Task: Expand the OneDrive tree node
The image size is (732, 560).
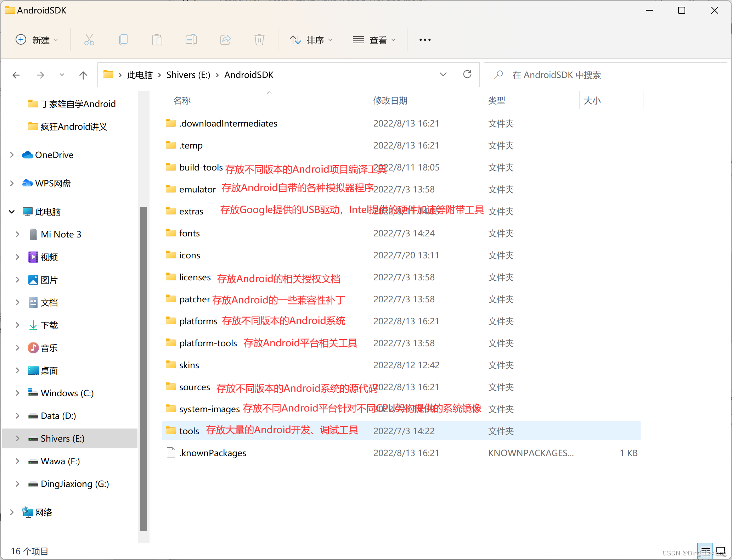Action: (12, 155)
